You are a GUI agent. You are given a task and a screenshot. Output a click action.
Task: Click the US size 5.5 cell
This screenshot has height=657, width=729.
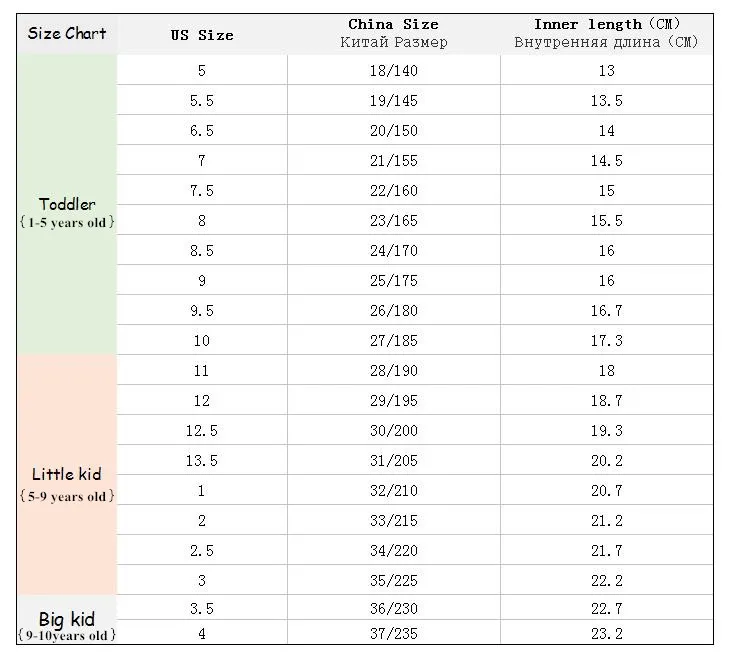point(201,101)
